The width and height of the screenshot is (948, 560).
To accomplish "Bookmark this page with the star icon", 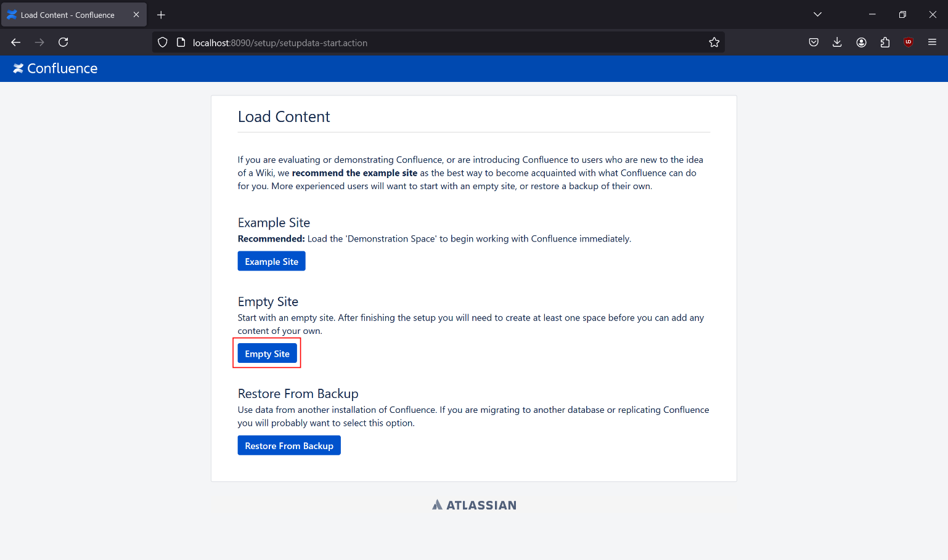I will pos(714,43).
